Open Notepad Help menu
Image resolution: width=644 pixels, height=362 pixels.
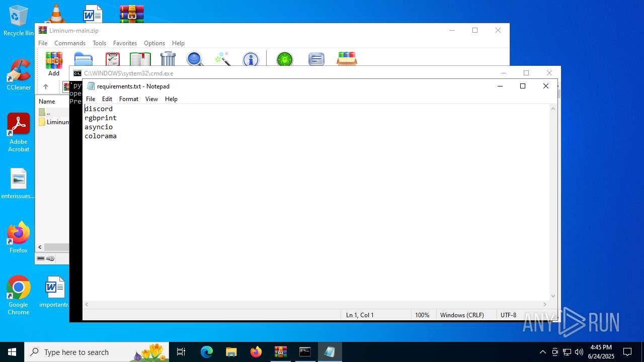coord(171,99)
